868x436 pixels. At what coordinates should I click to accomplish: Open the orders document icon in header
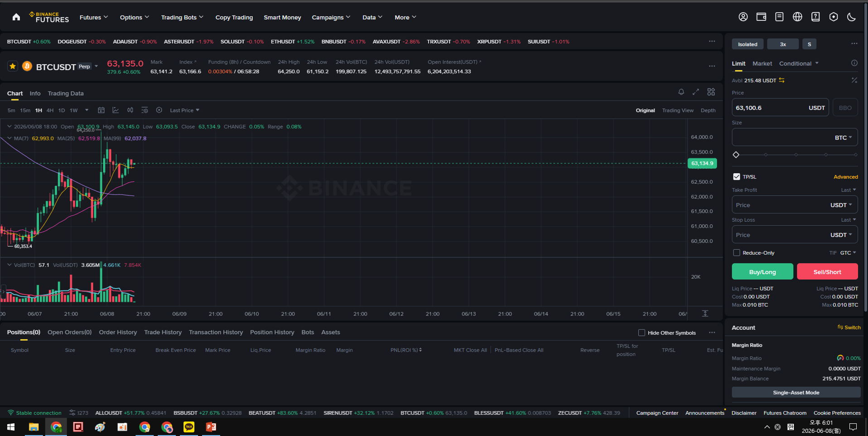[x=779, y=17]
